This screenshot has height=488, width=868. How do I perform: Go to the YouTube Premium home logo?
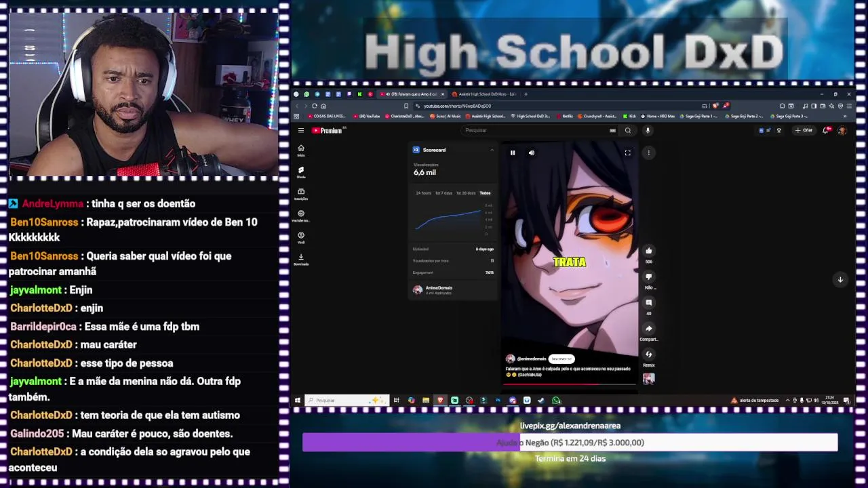[327, 130]
